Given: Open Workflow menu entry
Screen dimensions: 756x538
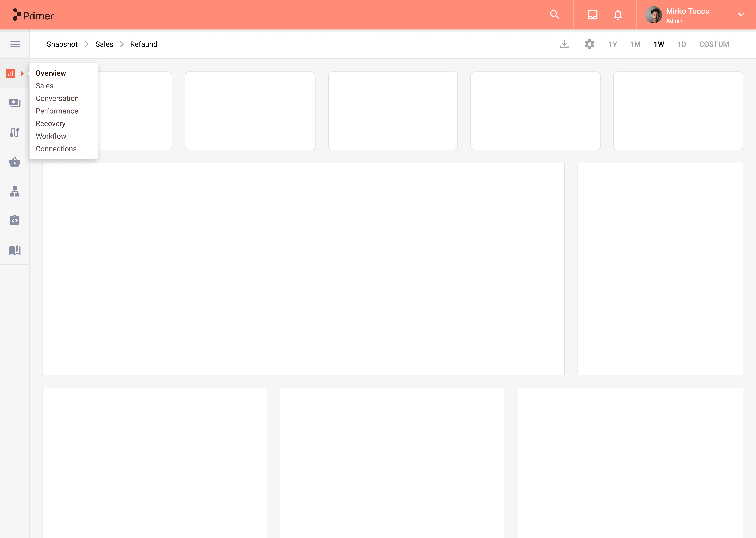Looking at the screenshot, I should tap(51, 136).
